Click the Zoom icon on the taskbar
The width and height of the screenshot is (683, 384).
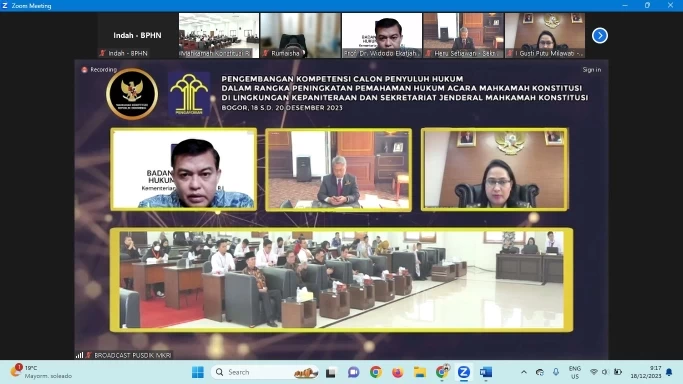point(464,372)
